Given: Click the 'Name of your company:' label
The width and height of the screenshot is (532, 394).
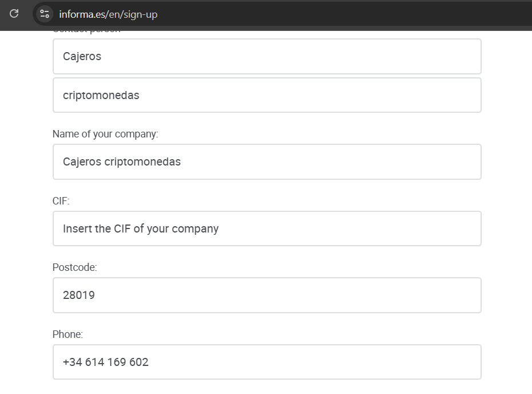Looking at the screenshot, I should click(x=105, y=134).
